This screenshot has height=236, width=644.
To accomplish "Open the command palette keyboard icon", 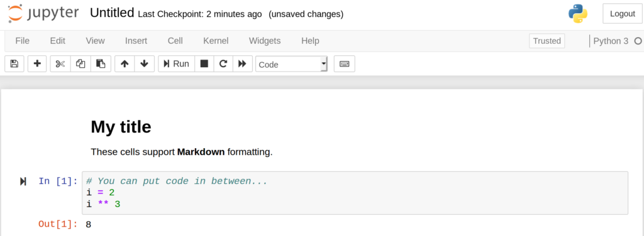I will [x=344, y=64].
